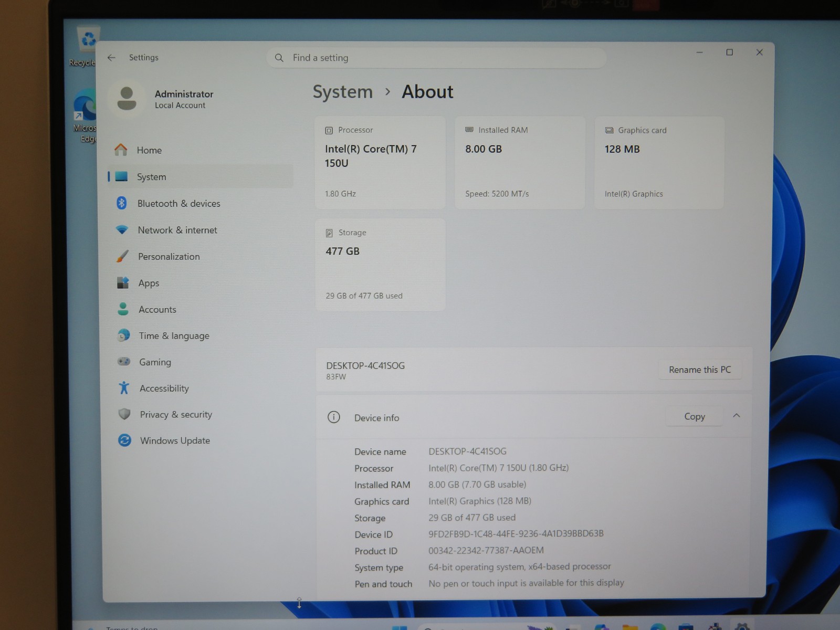Viewport: 840px width, 630px height.
Task: Open the Administrator Local Account profile
Action: (163, 99)
